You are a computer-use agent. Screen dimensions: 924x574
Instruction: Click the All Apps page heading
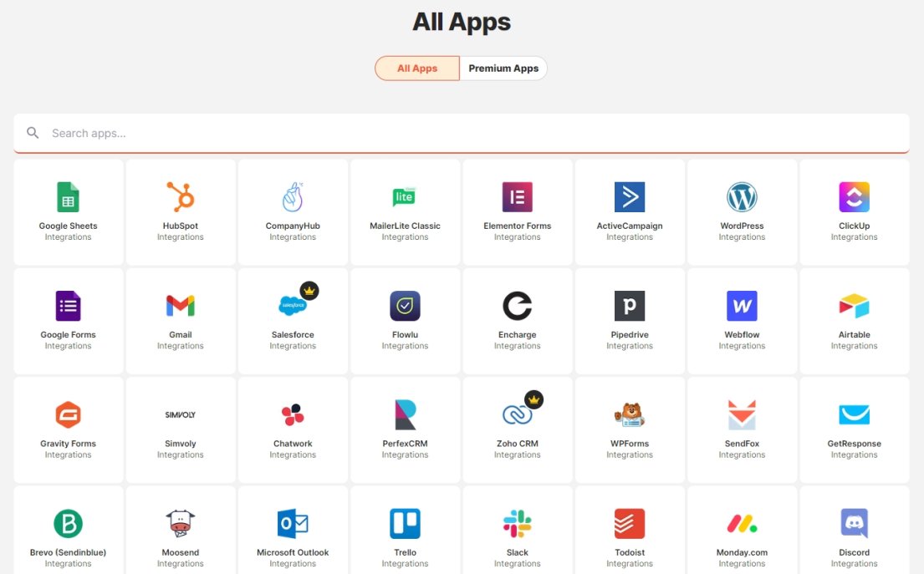click(x=462, y=22)
